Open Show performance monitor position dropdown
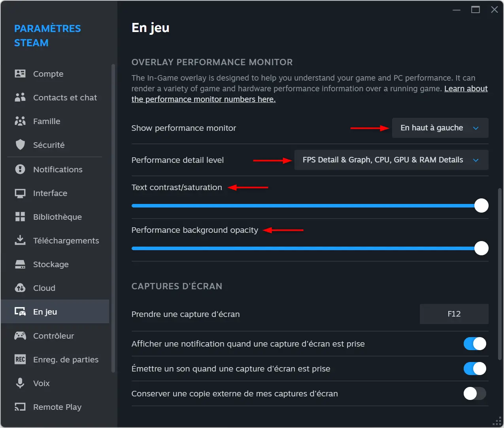 (x=440, y=128)
